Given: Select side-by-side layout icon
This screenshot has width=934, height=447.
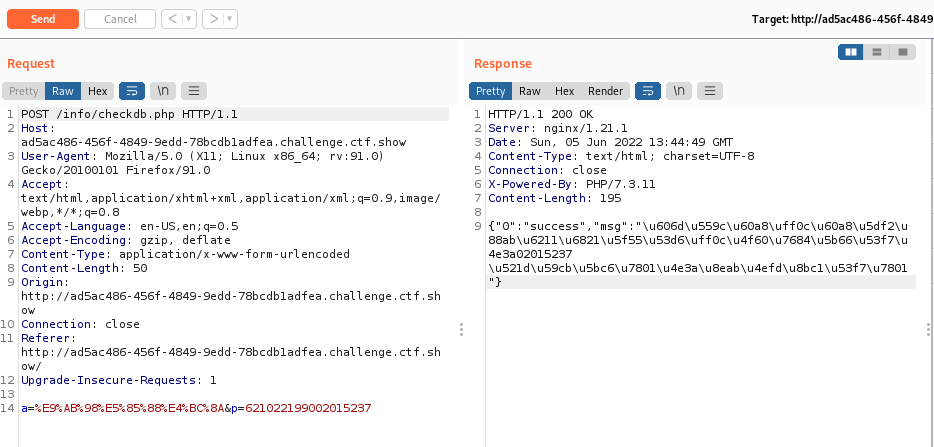Looking at the screenshot, I should [851, 52].
